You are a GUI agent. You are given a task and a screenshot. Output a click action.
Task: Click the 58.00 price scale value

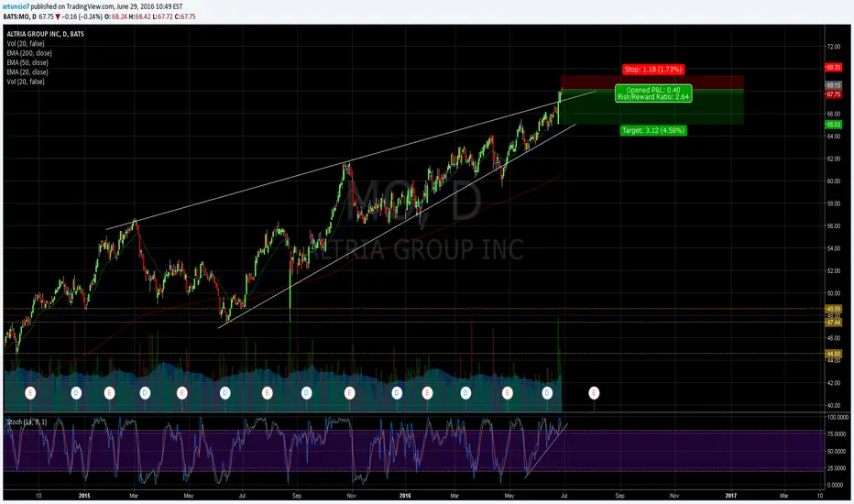pyautogui.click(x=833, y=203)
